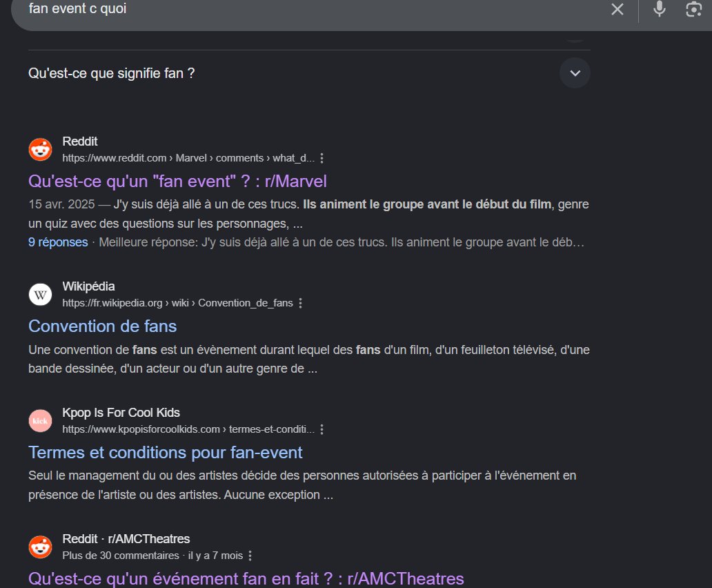Open the "9 réponses" link
The width and height of the screenshot is (712, 588).
click(x=58, y=242)
